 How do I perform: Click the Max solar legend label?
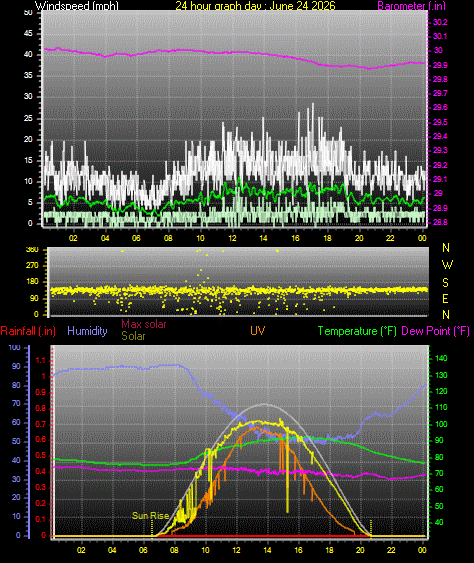(x=144, y=324)
